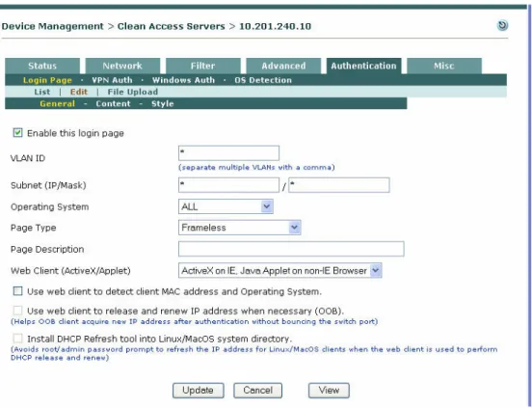Go to OS Detection submenu
Screen dimensions: 532x408
(263, 80)
